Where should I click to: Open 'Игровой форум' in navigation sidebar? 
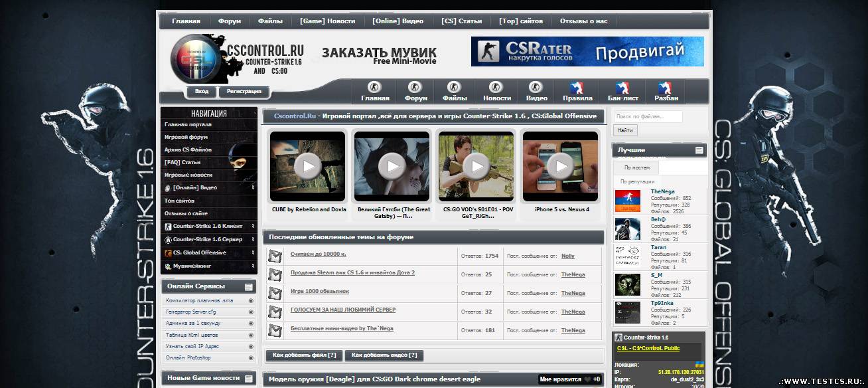186,137
